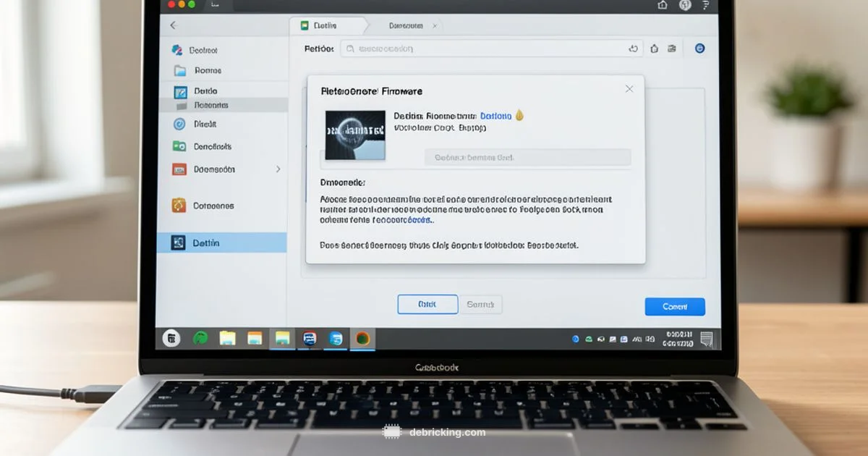The image size is (868, 456).
Task: Click the blue circular icon beside the toolbar
Action: point(699,48)
